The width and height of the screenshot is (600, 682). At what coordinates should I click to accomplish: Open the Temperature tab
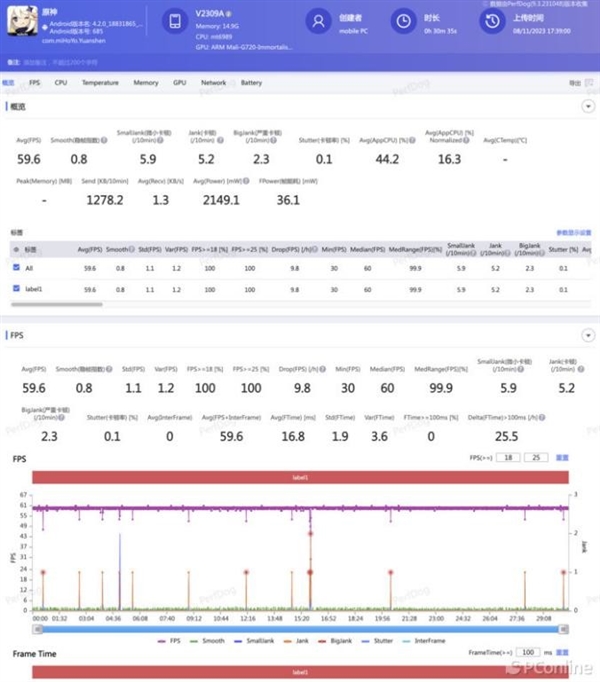pos(100,83)
